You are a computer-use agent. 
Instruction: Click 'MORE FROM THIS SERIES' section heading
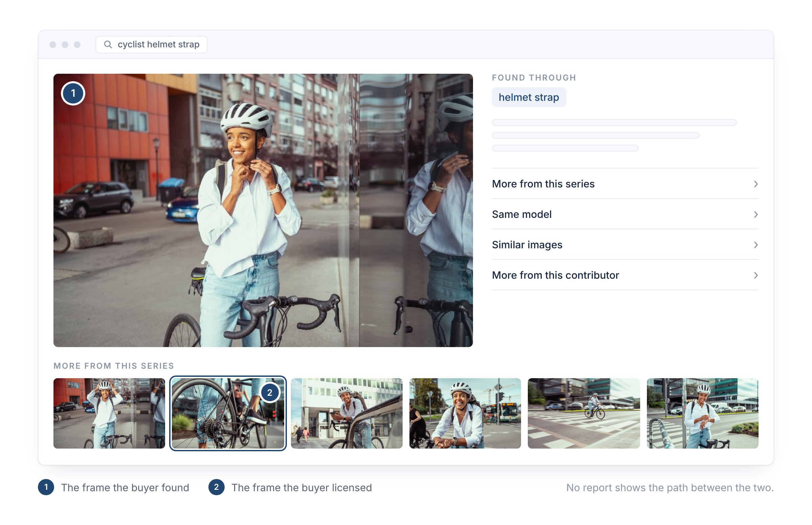pyautogui.click(x=114, y=366)
